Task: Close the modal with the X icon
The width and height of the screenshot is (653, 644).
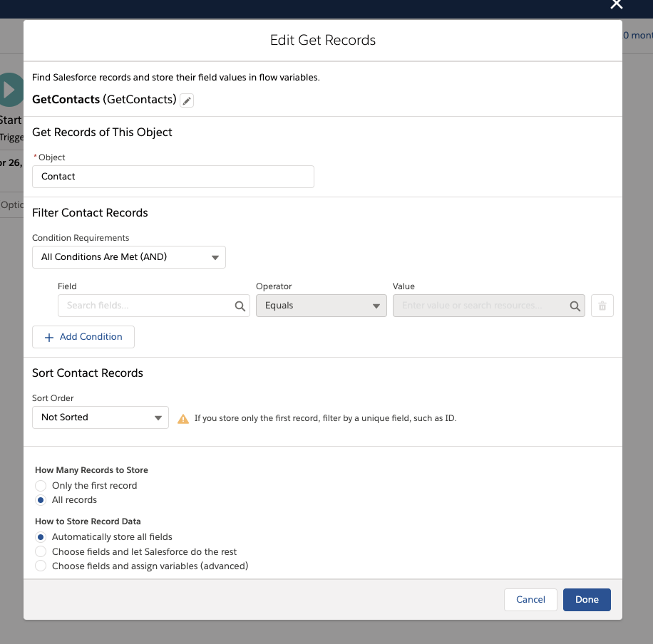Action: [x=617, y=4]
